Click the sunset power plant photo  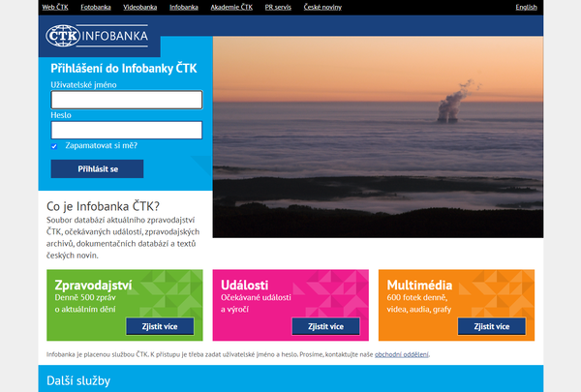(x=378, y=136)
